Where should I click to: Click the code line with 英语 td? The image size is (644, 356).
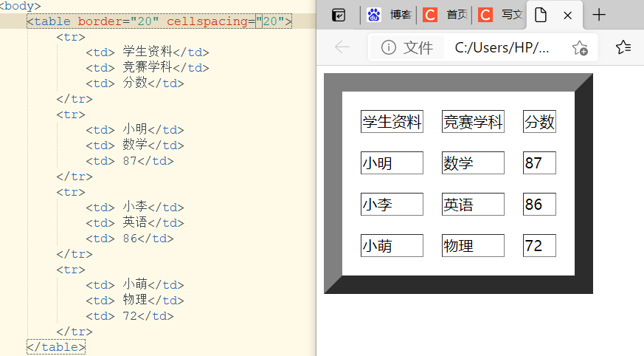coord(135,223)
